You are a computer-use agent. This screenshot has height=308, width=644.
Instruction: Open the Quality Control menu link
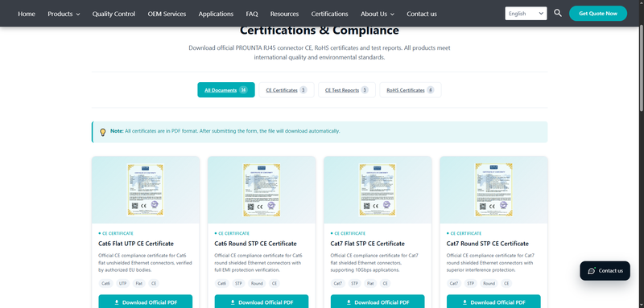(114, 14)
